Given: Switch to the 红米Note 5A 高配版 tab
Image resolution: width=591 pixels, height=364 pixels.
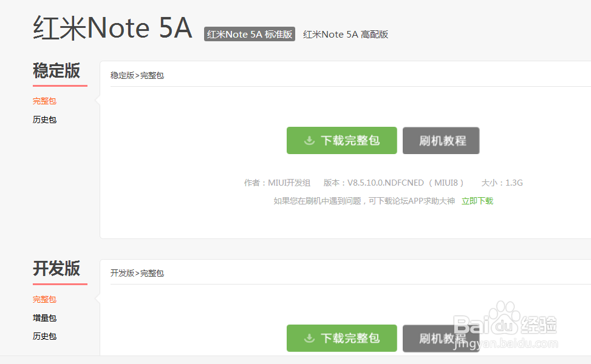Looking at the screenshot, I should tap(346, 34).
